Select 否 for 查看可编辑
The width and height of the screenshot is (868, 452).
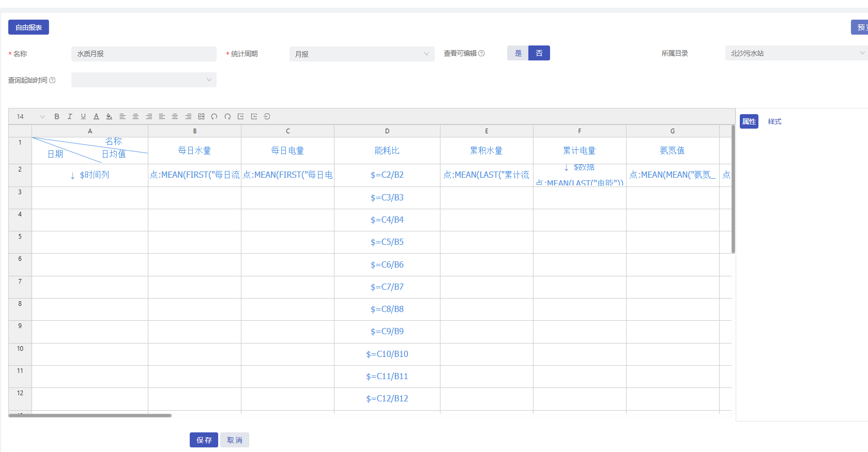point(539,53)
